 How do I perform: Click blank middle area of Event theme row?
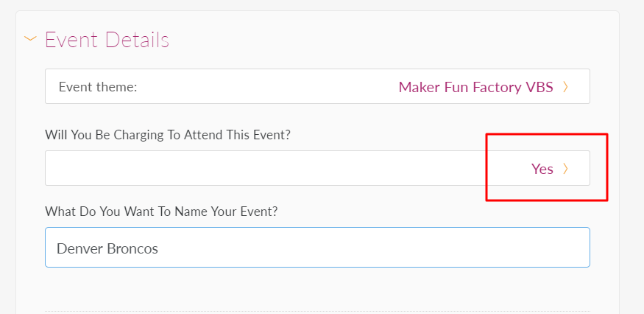tap(265, 87)
